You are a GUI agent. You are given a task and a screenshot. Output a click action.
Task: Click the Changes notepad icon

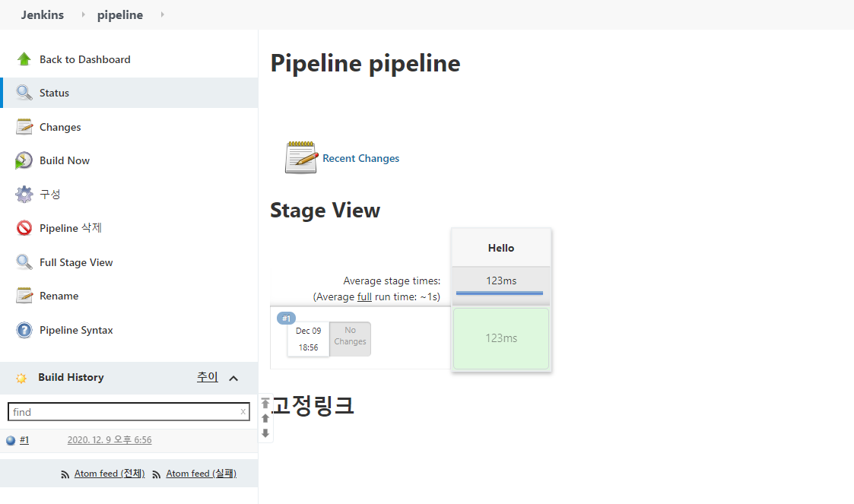(x=24, y=127)
